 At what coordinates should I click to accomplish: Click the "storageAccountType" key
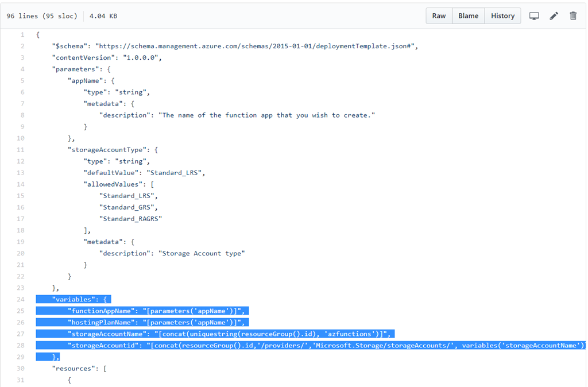(109, 150)
